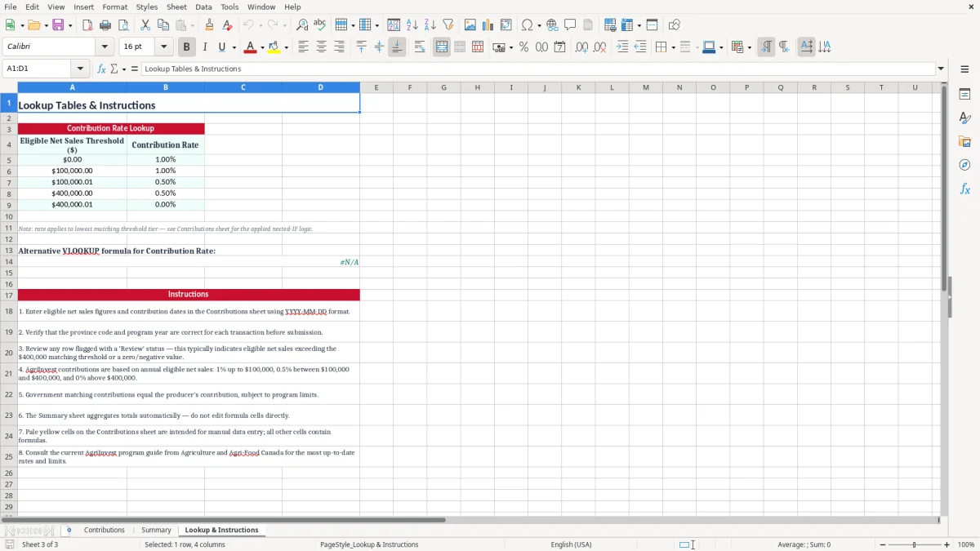The height and width of the screenshot is (551, 980).
Task: Open the Functions sidebar panel
Action: pyautogui.click(x=964, y=189)
